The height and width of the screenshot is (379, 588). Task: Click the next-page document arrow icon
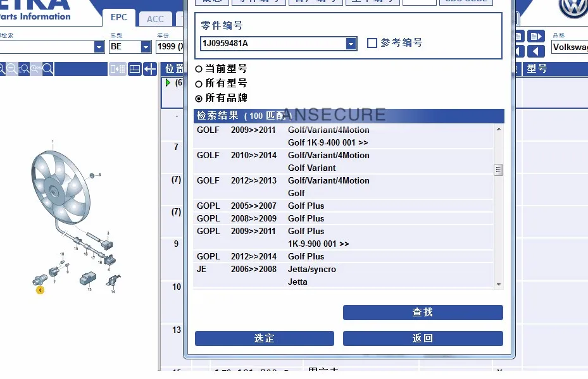click(536, 36)
